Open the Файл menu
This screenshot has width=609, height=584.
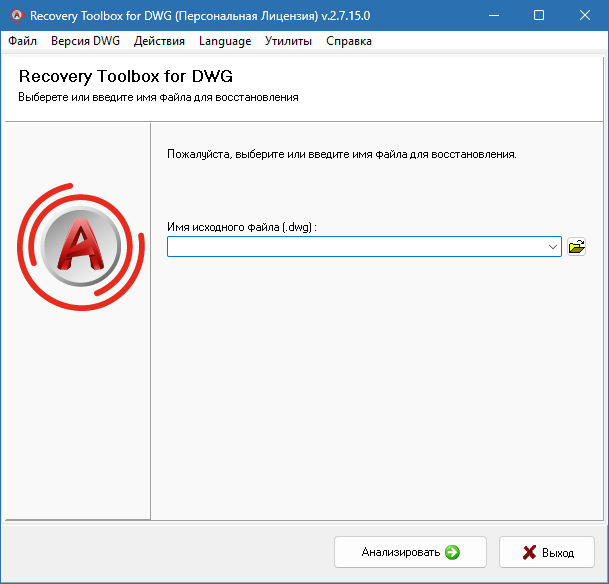point(23,41)
